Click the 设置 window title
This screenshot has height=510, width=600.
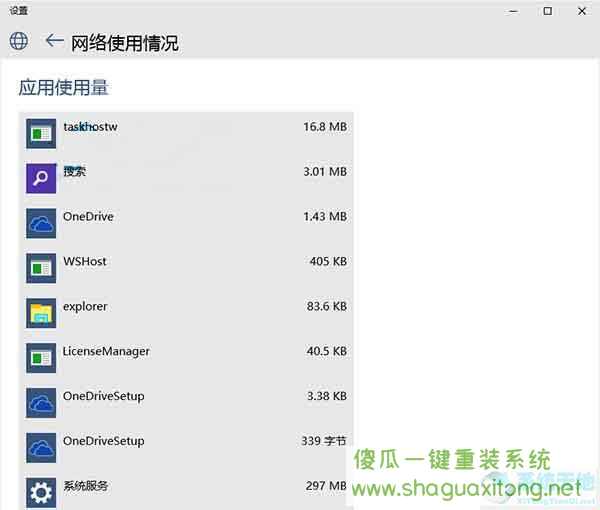point(18,10)
